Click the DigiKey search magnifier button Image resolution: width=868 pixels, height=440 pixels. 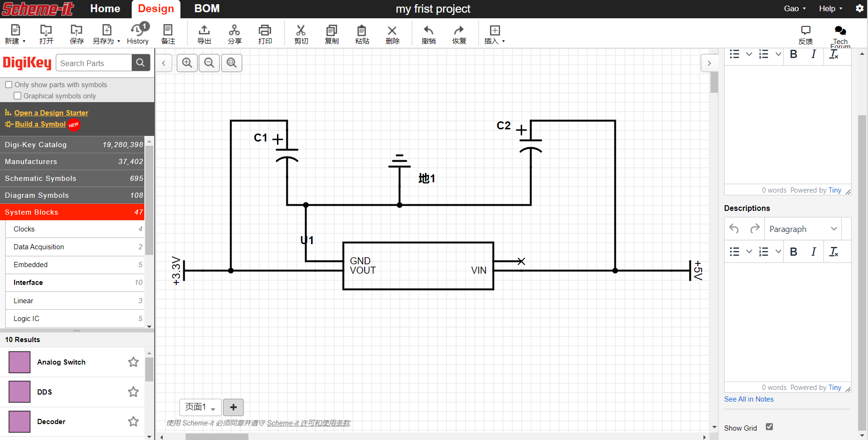(x=141, y=63)
